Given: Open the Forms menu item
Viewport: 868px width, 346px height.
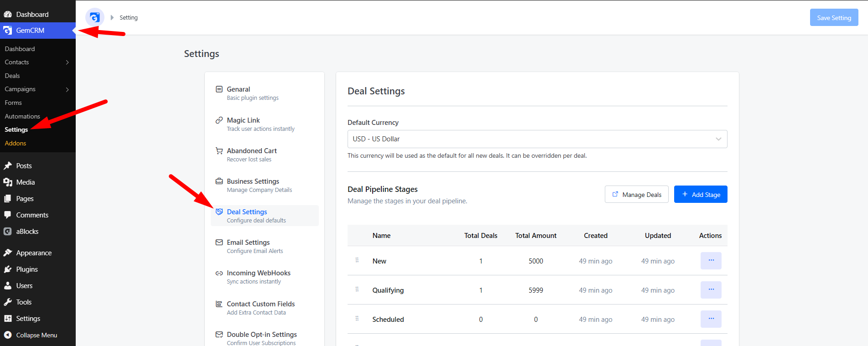Looking at the screenshot, I should click(13, 103).
